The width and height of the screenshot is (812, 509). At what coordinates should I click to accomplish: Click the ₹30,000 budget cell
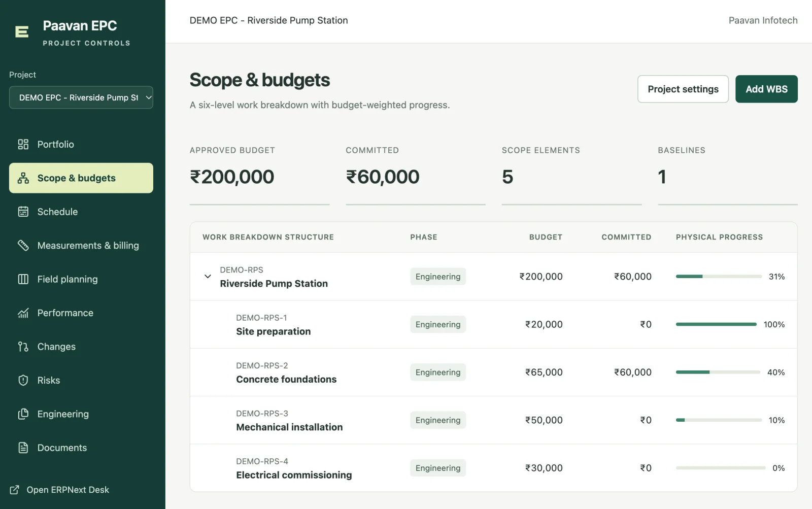[x=544, y=468]
